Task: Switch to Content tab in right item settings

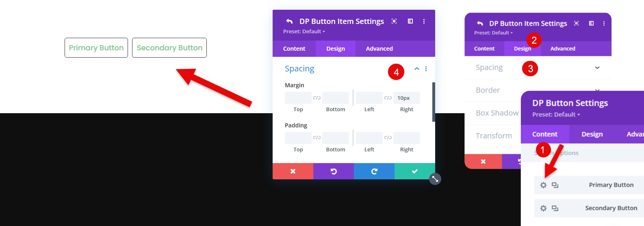Action: click(484, 49)
